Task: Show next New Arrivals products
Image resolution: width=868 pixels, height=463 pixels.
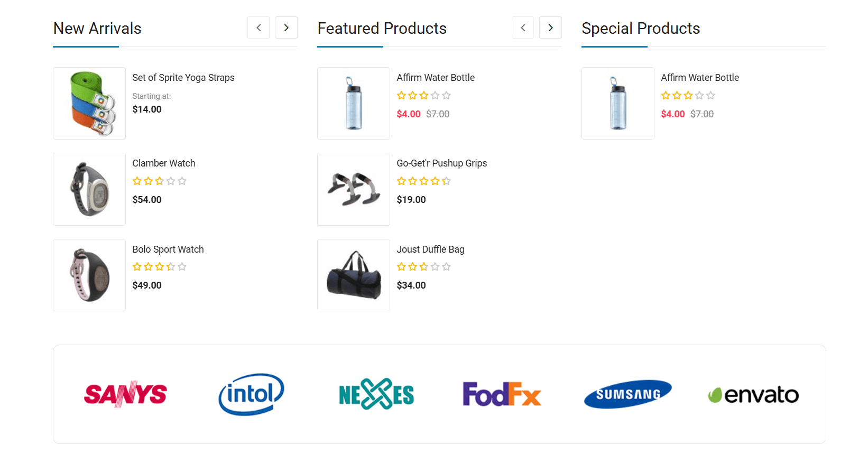Action: pyautogui.click(x=286, y=27)
